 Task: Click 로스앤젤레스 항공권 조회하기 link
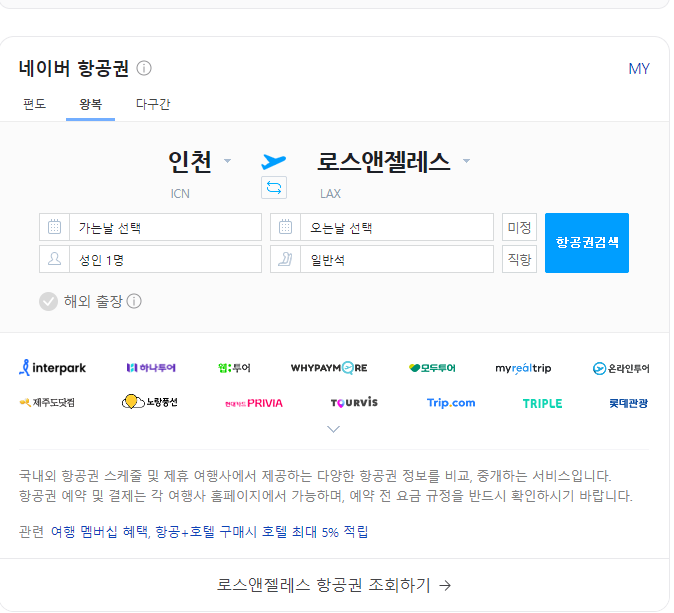coord(334,585)
